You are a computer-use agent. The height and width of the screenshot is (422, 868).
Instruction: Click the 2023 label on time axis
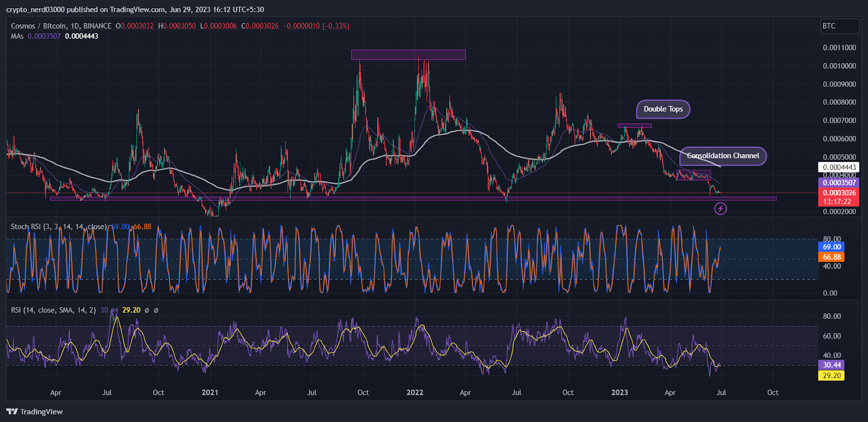pyautogui.click(x=620, y=392)
